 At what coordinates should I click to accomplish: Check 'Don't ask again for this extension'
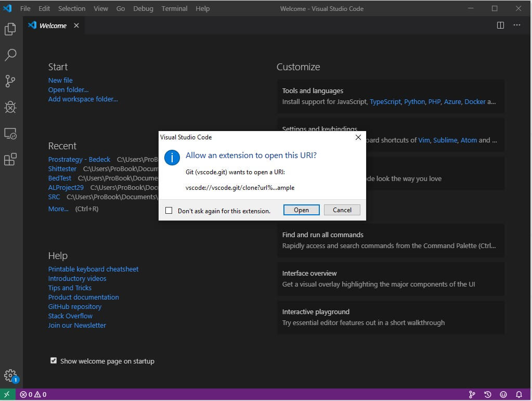(168, 211)
